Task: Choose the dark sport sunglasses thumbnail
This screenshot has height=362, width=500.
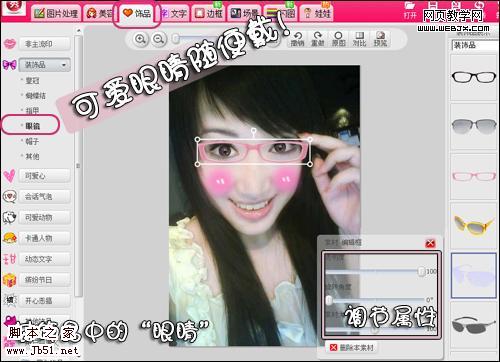Action: pyautogui.click(x=474, y=325)
